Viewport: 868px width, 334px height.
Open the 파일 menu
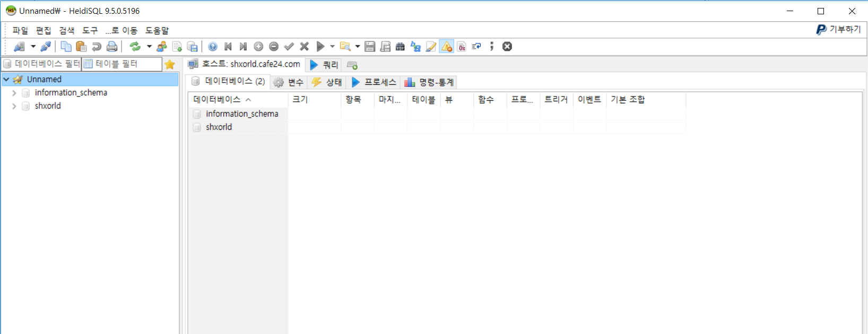[20, 31]
